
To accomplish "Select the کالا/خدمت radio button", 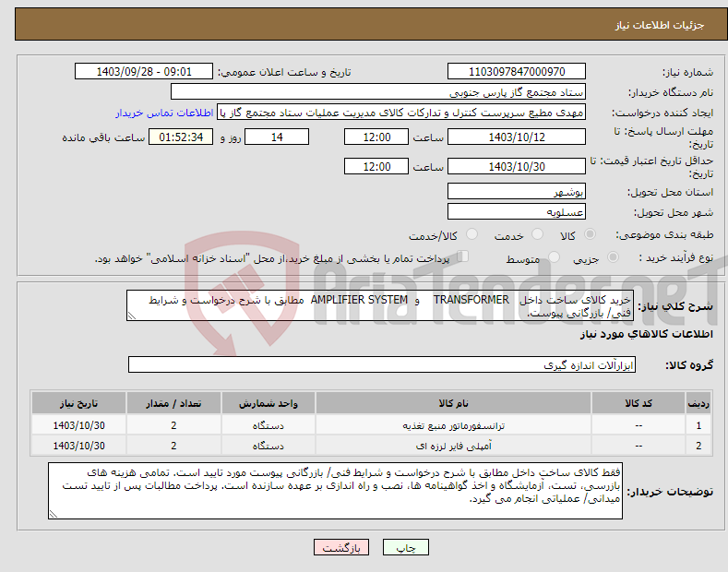I will tap(471, 234).
